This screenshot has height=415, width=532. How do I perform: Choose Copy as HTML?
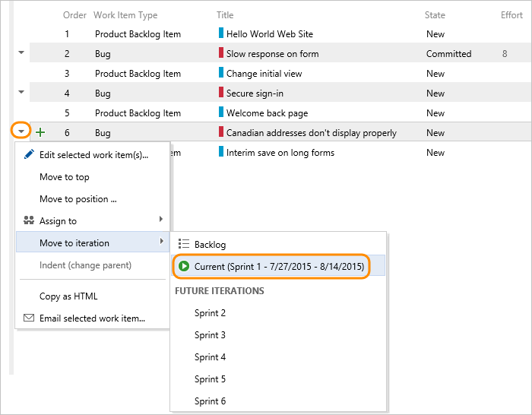coord(93,296)
